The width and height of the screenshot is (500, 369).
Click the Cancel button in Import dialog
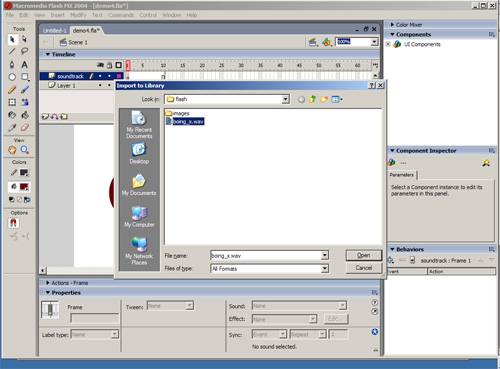(364, 268)
